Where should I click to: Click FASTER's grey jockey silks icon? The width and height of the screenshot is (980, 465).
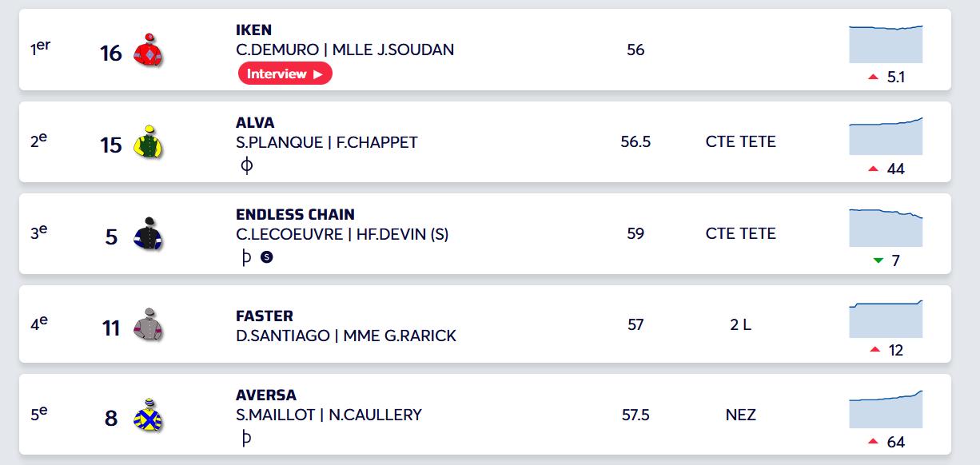coord(149,324)
